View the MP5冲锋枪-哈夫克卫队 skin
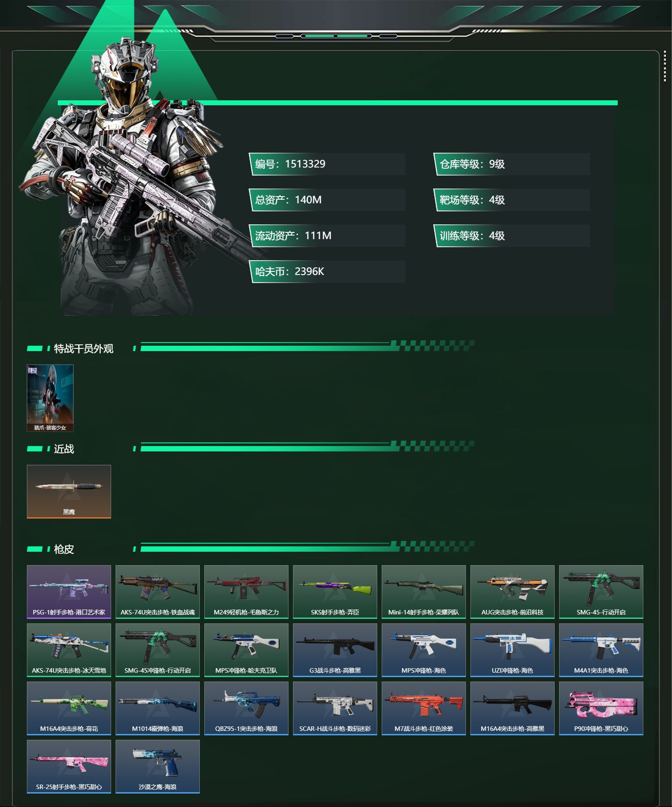 (246, 650)
